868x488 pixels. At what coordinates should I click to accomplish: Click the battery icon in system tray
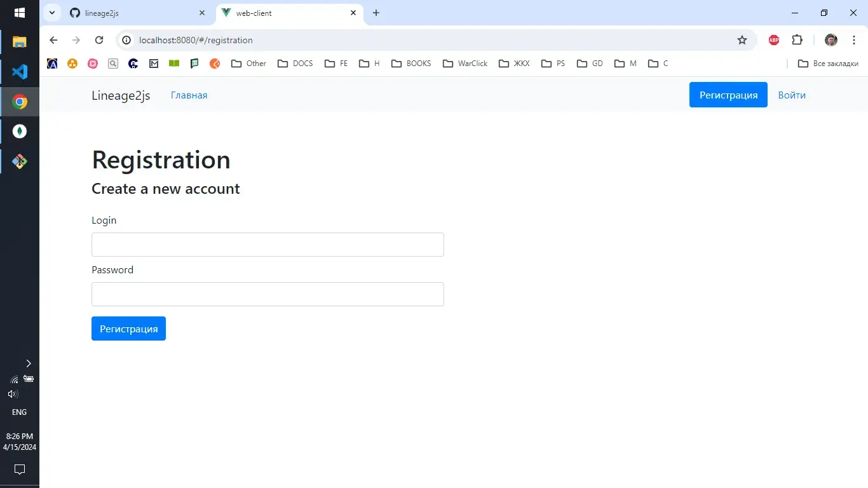[29, 379]
